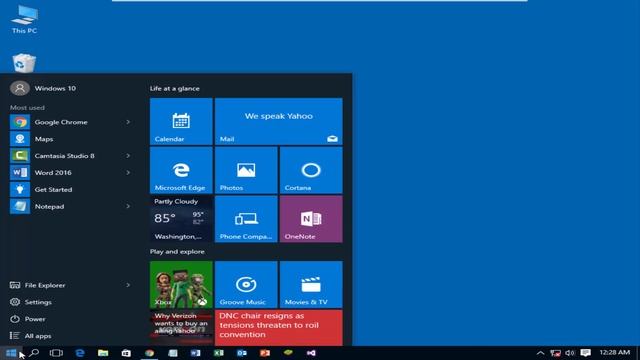Open the Photos tile
Viewport: 640px width, 360px height.
tap(246, 170)
